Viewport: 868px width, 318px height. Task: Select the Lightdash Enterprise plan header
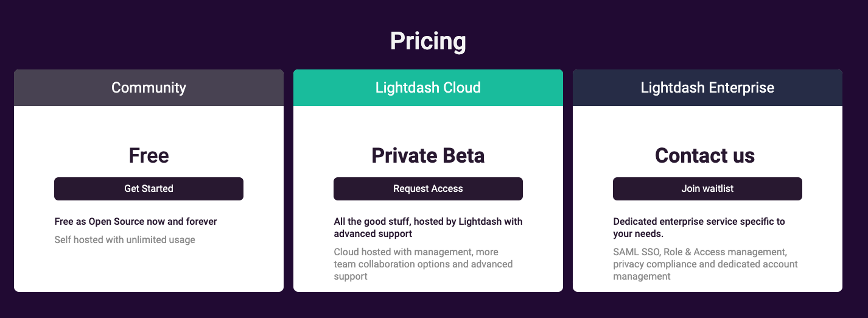[707, 88]
